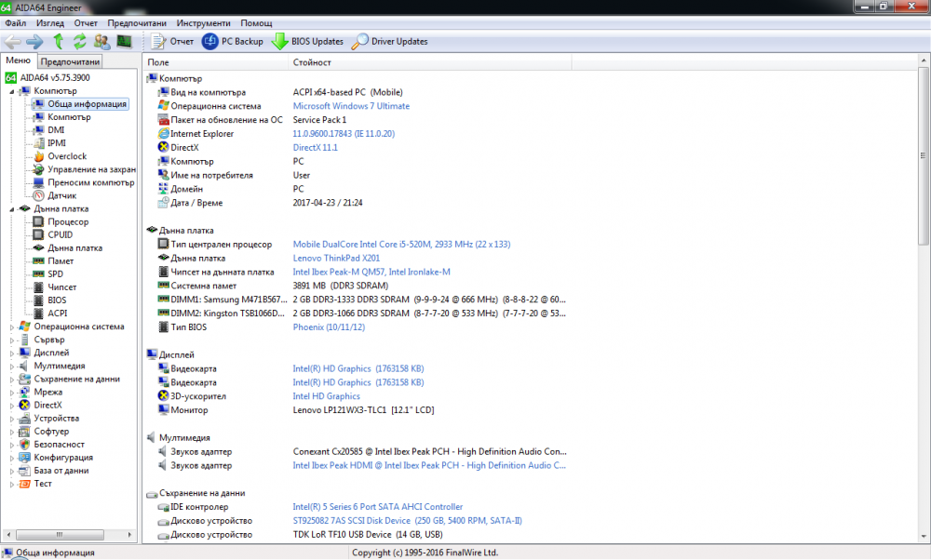The width and height of the screenshot is (931, 560).
Task: Click the Back navigation arrow icon
Action: pos(12,42)
